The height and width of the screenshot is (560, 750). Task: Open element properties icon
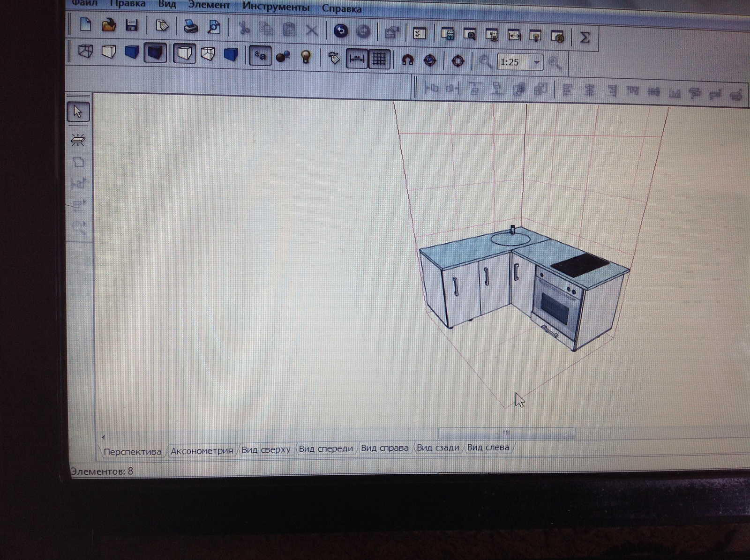(391, 33)
